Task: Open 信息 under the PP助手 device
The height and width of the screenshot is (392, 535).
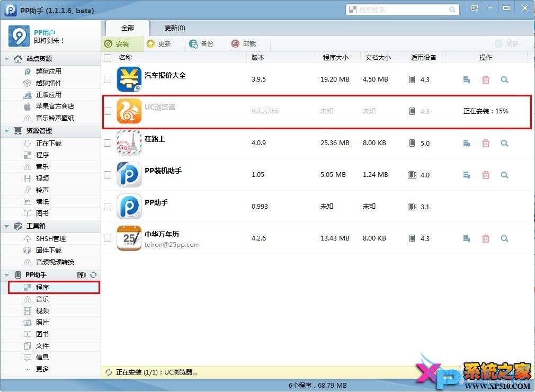Action: (x=42, y=357)
